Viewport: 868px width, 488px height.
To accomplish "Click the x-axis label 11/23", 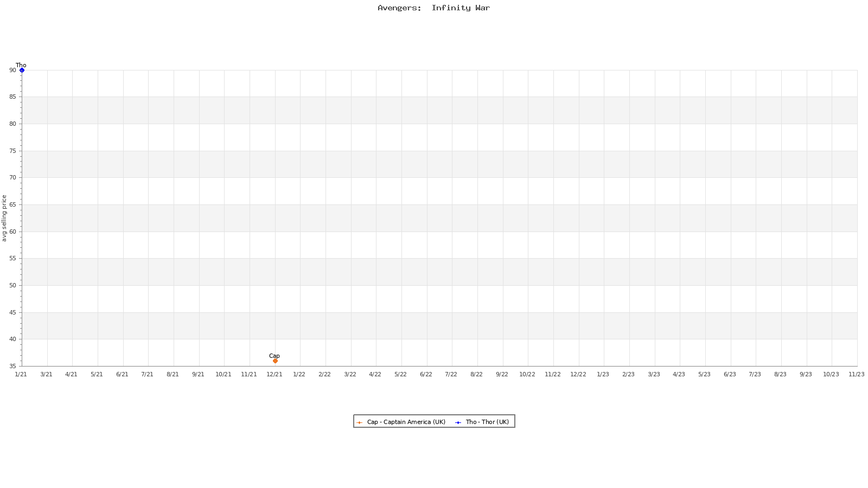I will (x=857, y=374).
